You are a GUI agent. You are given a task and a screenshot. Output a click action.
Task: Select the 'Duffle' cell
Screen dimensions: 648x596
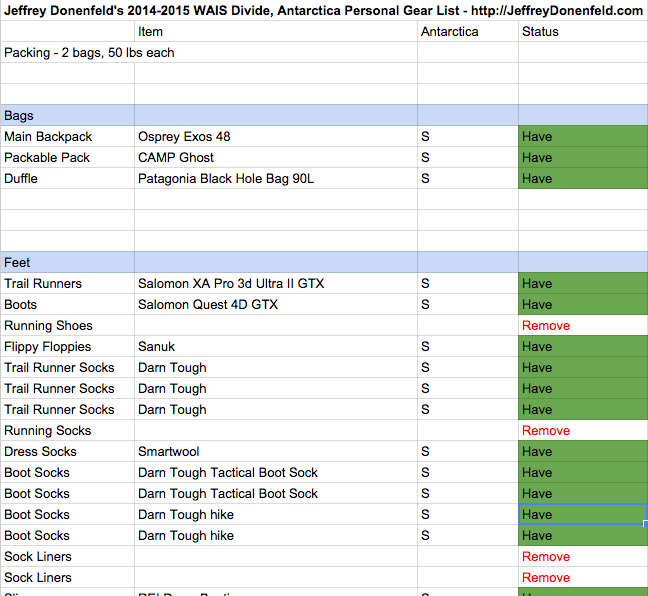coord(67,179)
